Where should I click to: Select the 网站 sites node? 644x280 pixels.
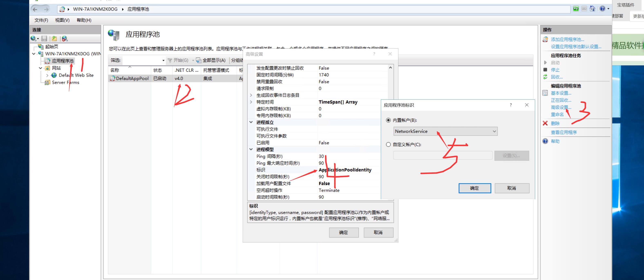click(56, 68)
